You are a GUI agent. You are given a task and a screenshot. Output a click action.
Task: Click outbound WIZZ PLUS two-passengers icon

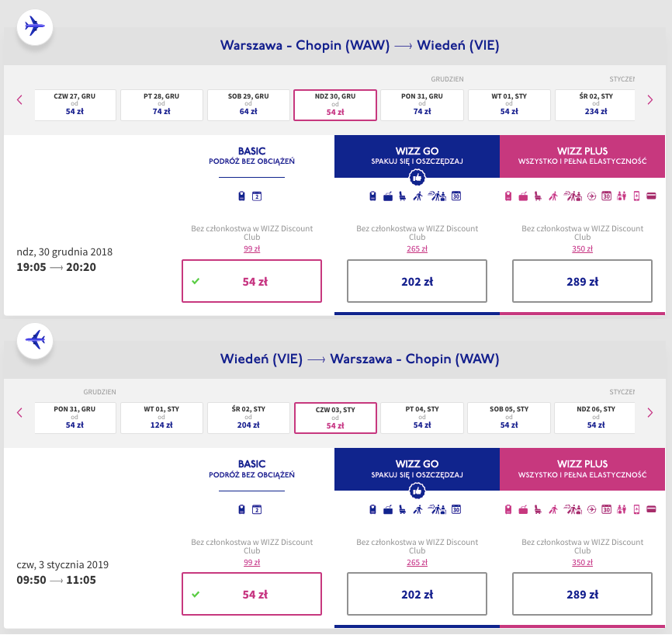click(622, 196)
